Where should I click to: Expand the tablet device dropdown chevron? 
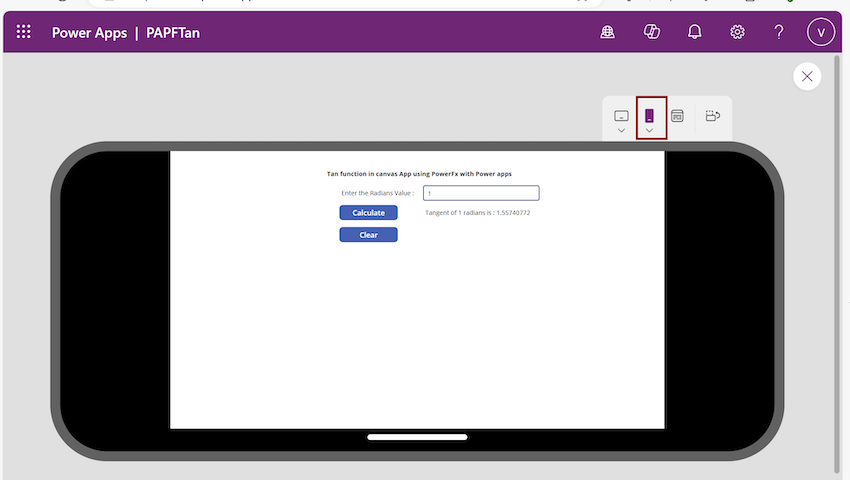621,131
